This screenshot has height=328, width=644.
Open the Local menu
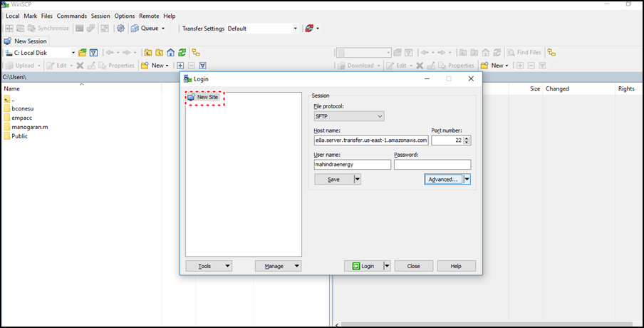pos(12,16)
